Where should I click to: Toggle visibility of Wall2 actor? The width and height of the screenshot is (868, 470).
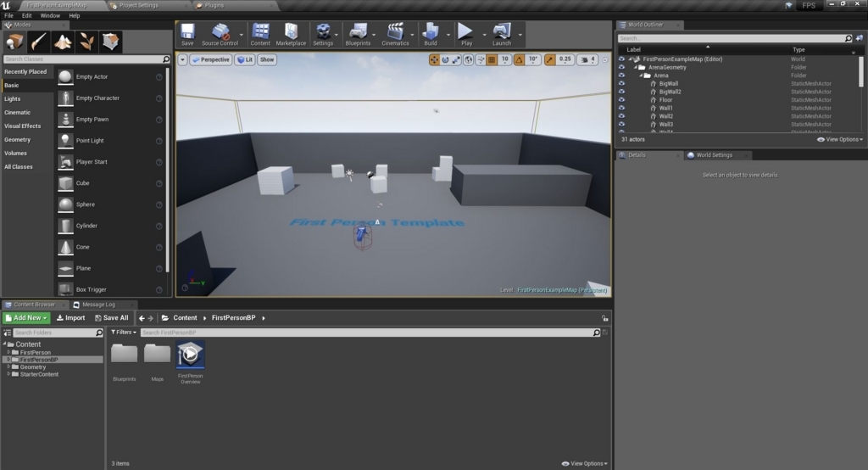coord(621,116)
